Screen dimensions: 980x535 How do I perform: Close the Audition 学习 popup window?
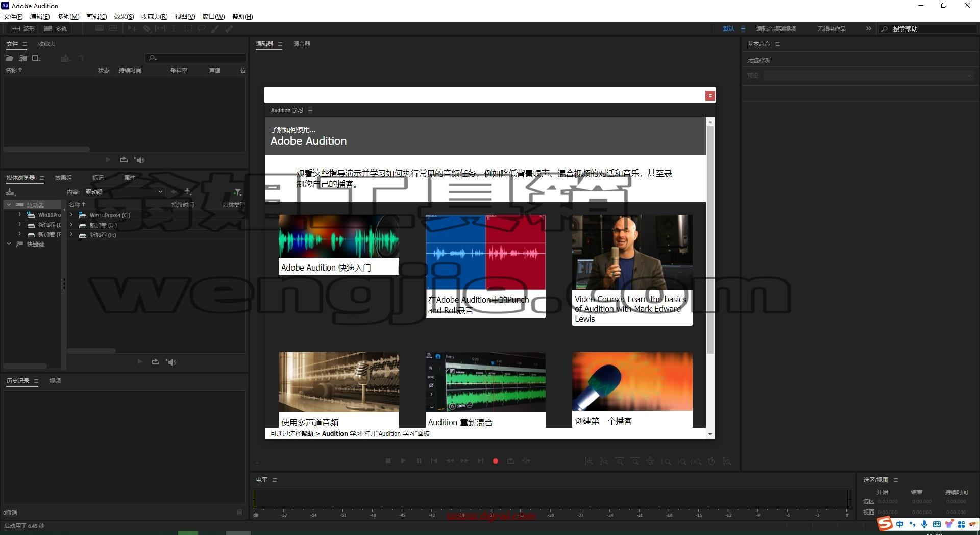709,95
